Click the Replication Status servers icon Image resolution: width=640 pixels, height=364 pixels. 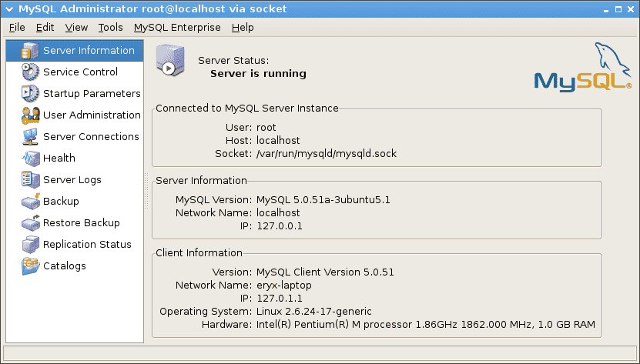[x=30, y=245]
